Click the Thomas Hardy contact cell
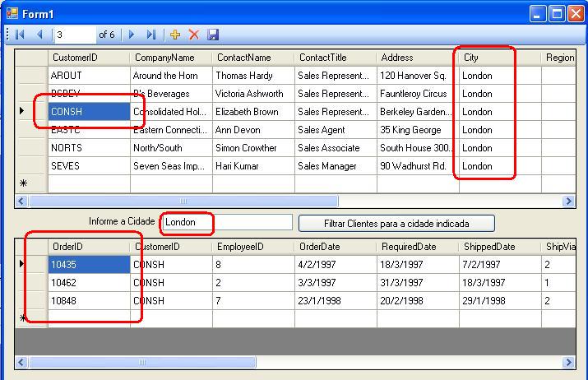This screenshot has height=380, width=588. coord(252,76)
